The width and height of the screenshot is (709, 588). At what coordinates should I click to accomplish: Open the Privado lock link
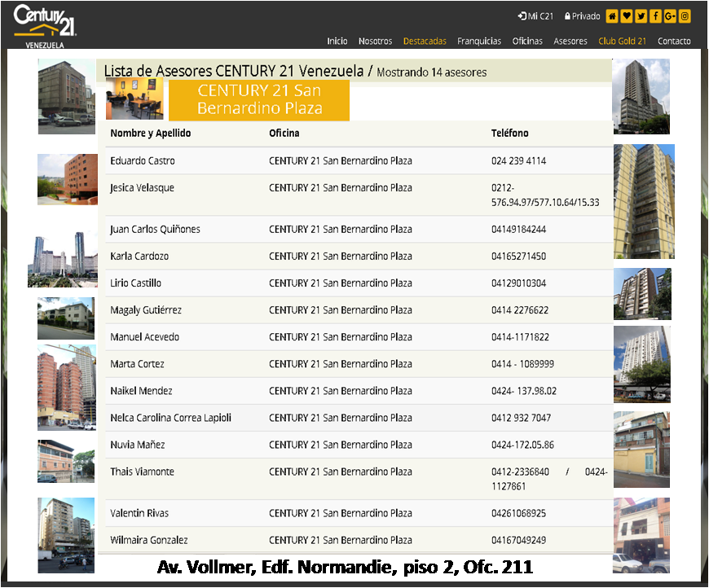click(583, 16)
